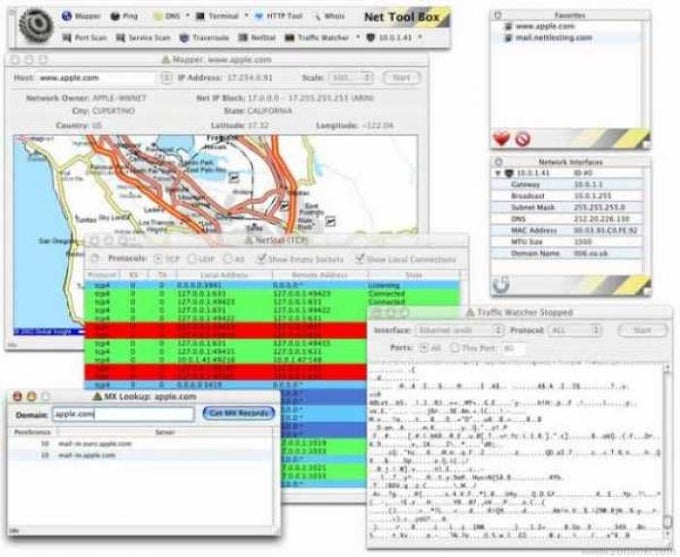The width and height of the screenshot is (680, 557).
Task: Sort MX records by Preference column
Action: pos(33,432)
